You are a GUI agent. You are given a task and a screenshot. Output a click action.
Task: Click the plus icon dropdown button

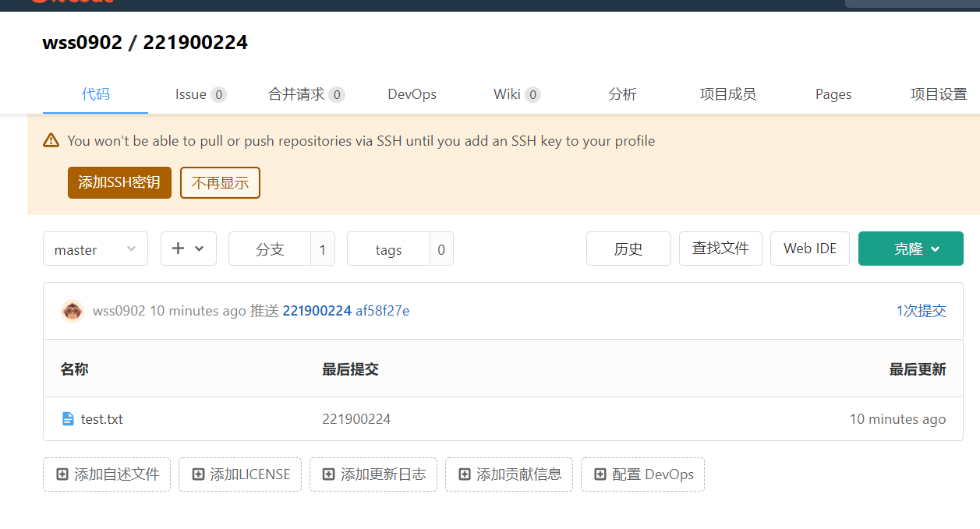coord(189,249)
